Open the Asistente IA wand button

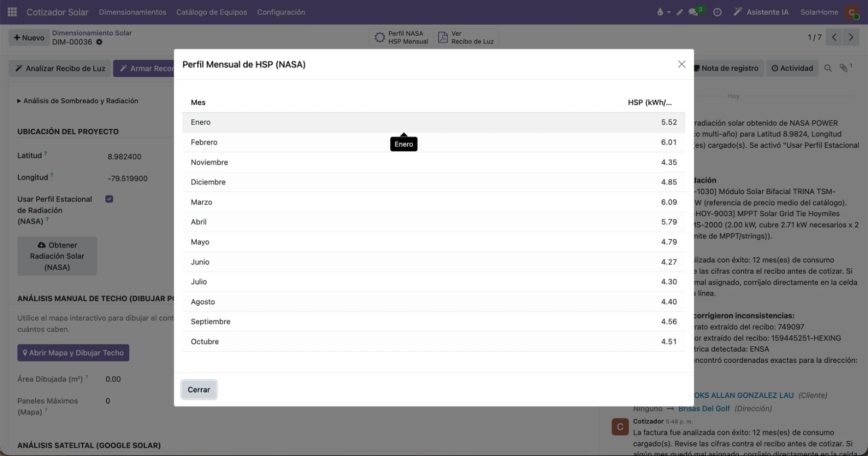coord(761,12)
